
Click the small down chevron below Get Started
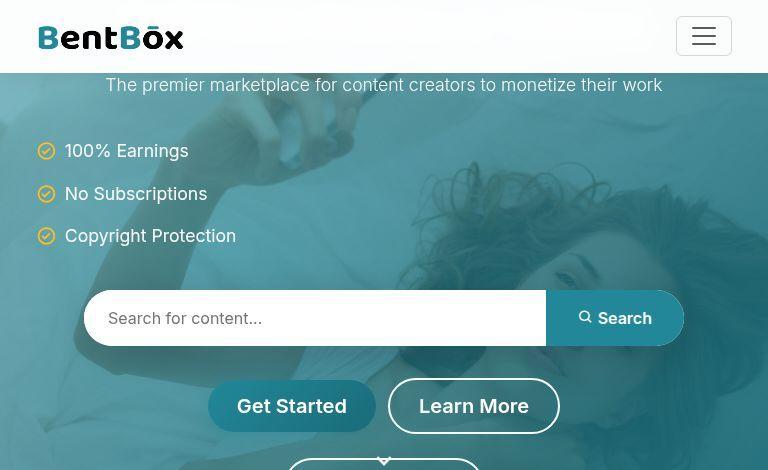[384, 461]
